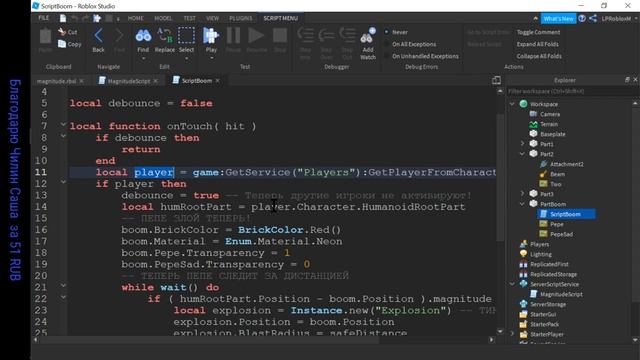
Task: Click the Select dashed-square icon
Action: [186, 36]
